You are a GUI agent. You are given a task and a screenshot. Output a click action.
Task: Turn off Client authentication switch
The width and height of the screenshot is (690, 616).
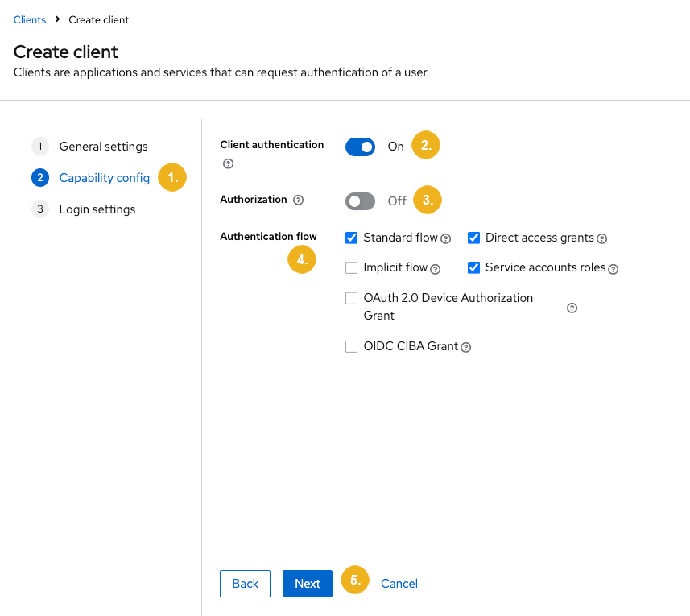click(x=360, y=147)
